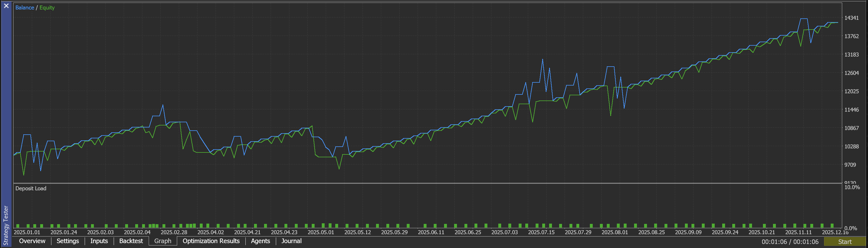Click the 2025.07.15 date on the axis
868x248 pixels.
[541, 232]
